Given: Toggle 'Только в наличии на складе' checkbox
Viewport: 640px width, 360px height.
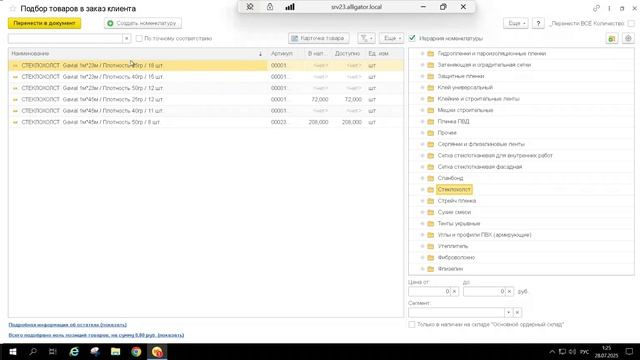Looking at the screenshot, I should click(412, 324).
